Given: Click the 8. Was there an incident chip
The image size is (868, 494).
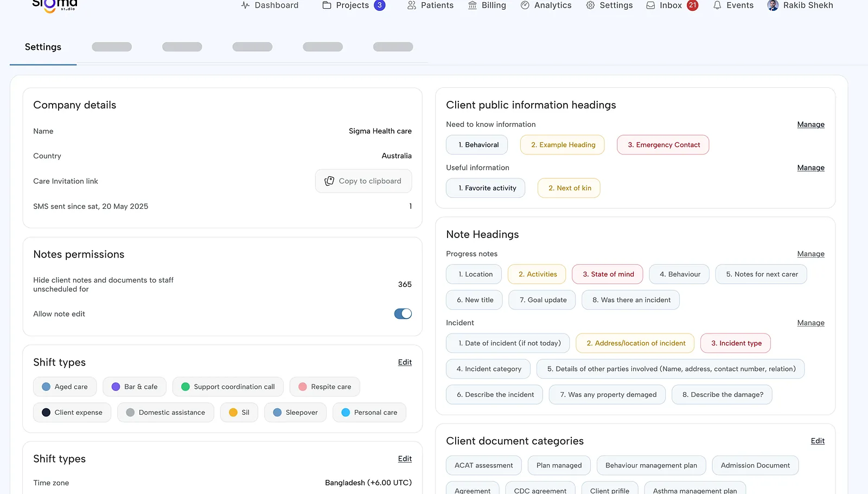Looking at the screenshot, I should [630, 300].
